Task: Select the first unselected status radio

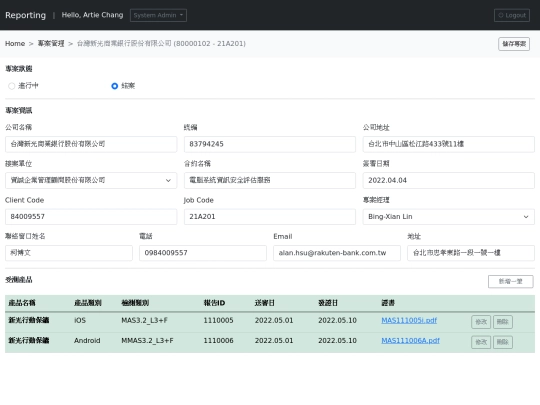Action: pos(12,86)
